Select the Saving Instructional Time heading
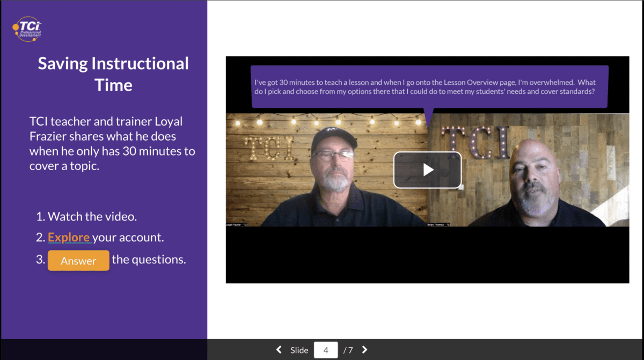The image size is (644, 360). [x=113, y=74]
